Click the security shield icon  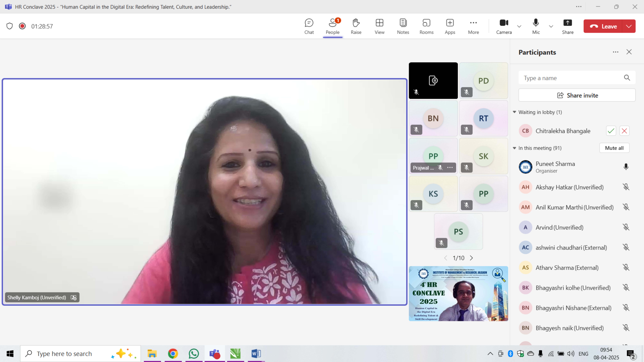pyautogui.click(x=9, y=26)
